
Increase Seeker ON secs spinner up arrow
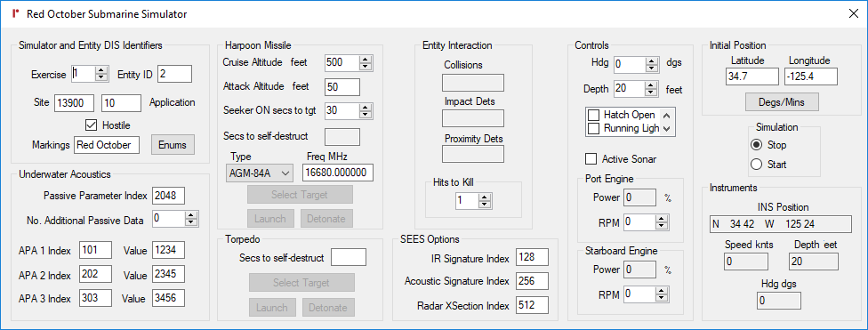[365, 107]
